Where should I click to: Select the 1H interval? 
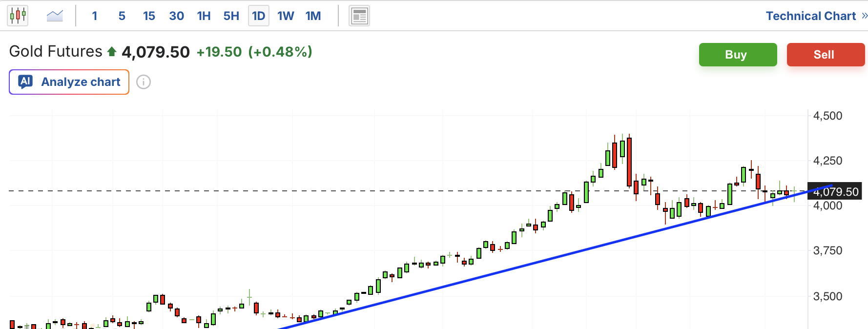(204, 16)
